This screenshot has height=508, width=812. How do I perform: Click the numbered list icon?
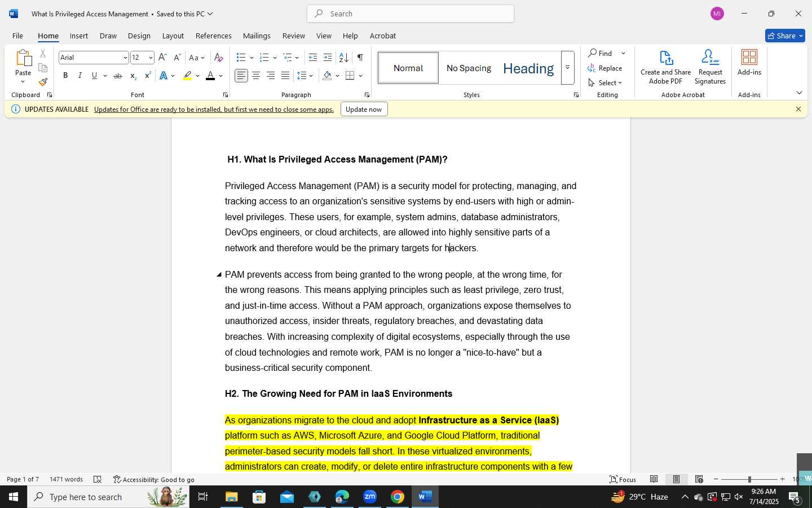tap(264, 58)
